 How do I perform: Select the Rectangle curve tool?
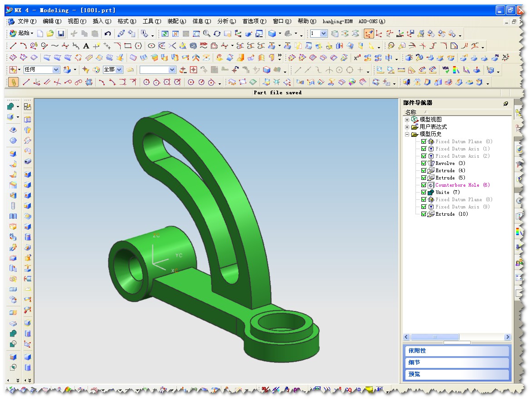pyautogui.click(x=128, y=46)
